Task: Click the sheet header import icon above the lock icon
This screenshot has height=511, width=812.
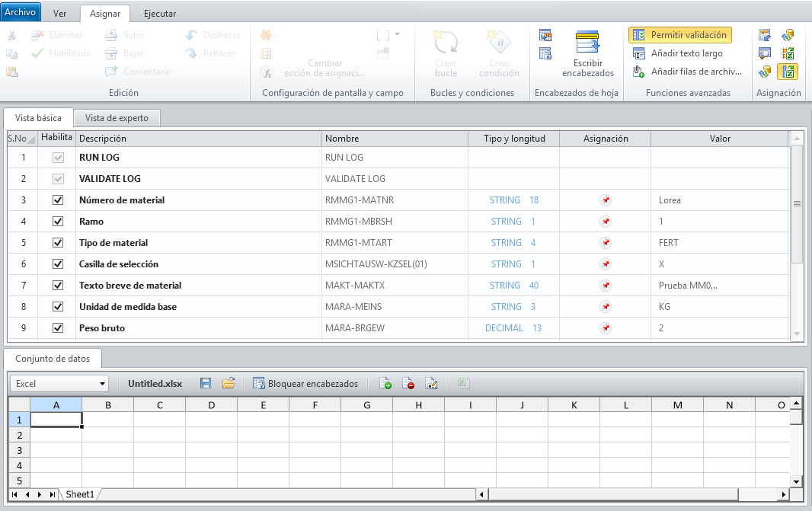Action: click(x=545, y=35)
